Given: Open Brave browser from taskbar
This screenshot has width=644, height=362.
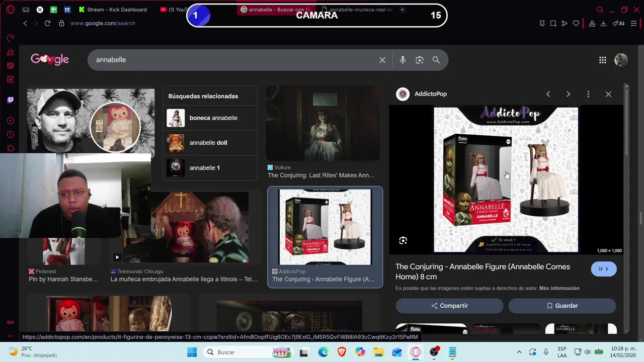Looking at the screenshot, I should [342, 352].
